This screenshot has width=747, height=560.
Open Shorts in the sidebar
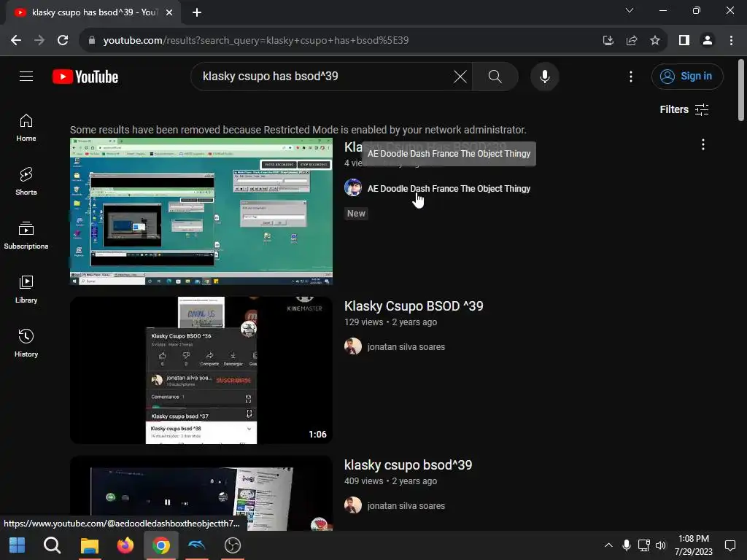pyautogui.click(x=26, y=182)
